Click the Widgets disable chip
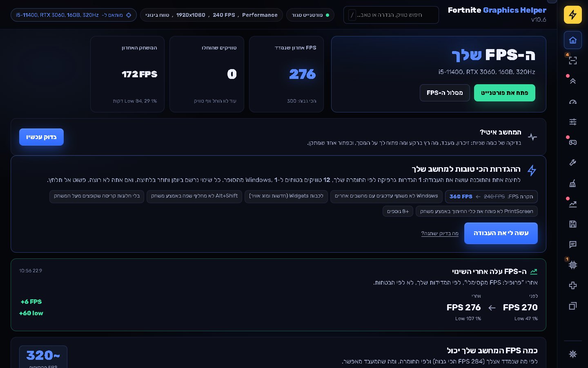Viewport: 588px width, 368px height. pyautogui.click(x=286, y=196)
